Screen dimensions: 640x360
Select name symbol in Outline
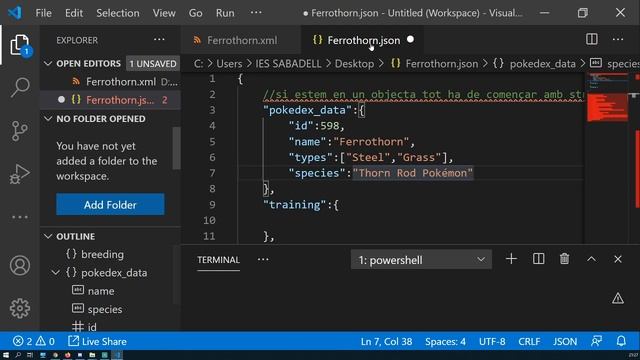click(101, 291)
